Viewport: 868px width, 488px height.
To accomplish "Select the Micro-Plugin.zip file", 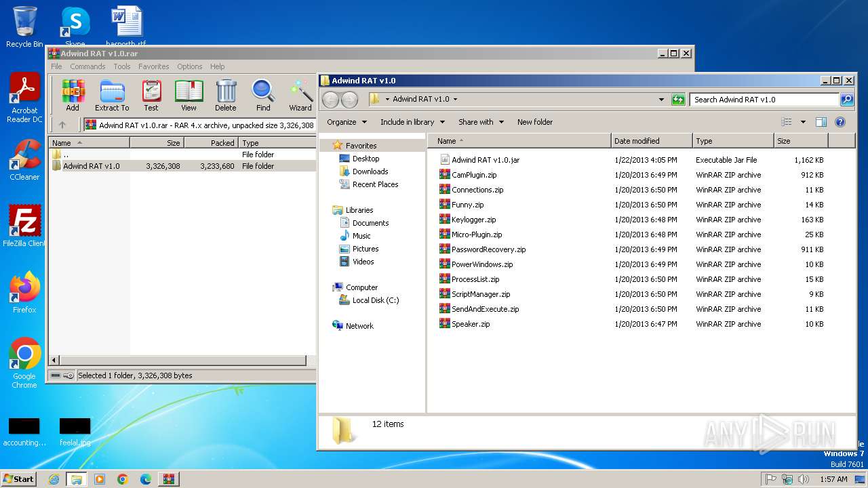I will click(477, 235).
